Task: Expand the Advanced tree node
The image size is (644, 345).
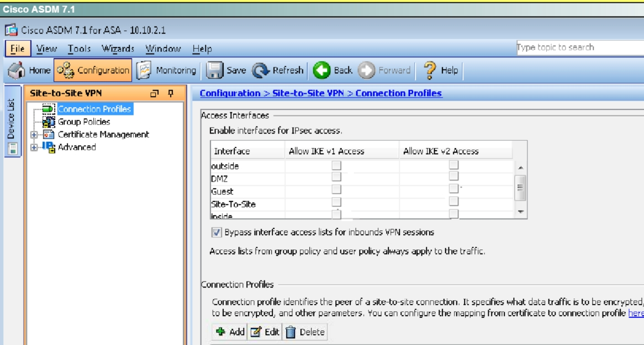Action: click(34, 147)
